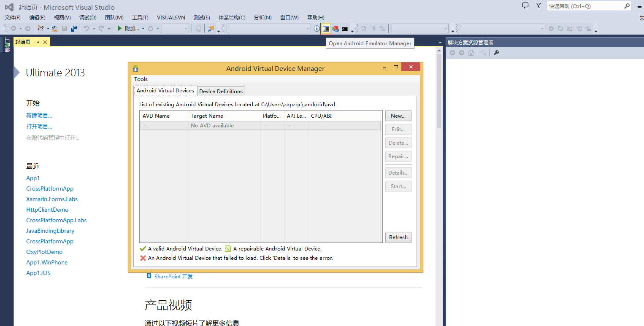
Task: Expand the Redo history dropdown arrow
Action: pos(108,29)
